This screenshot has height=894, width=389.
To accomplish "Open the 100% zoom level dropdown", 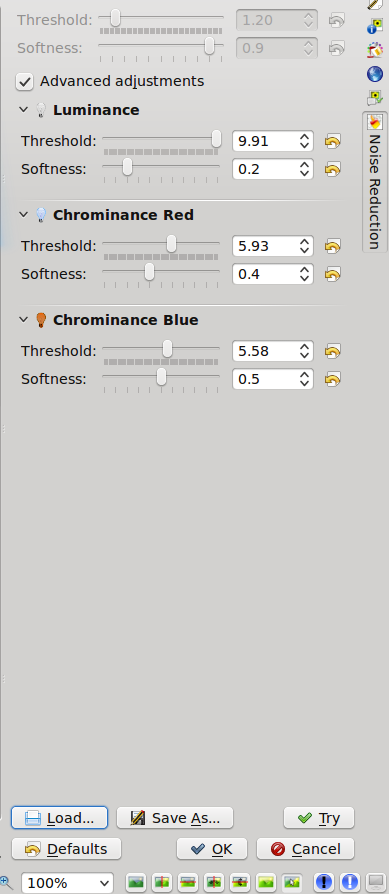I will pyautogui.click(x=67, y=883).
